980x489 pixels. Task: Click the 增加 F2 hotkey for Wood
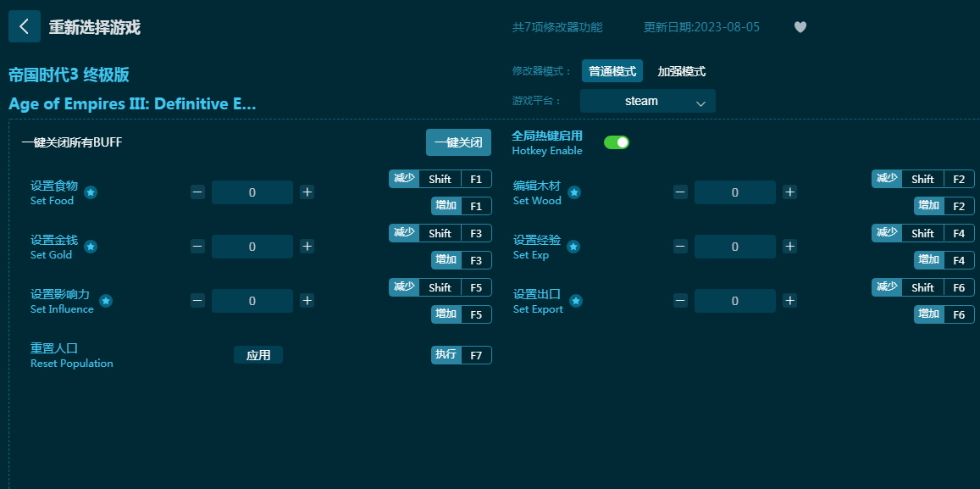click(944, 206)
